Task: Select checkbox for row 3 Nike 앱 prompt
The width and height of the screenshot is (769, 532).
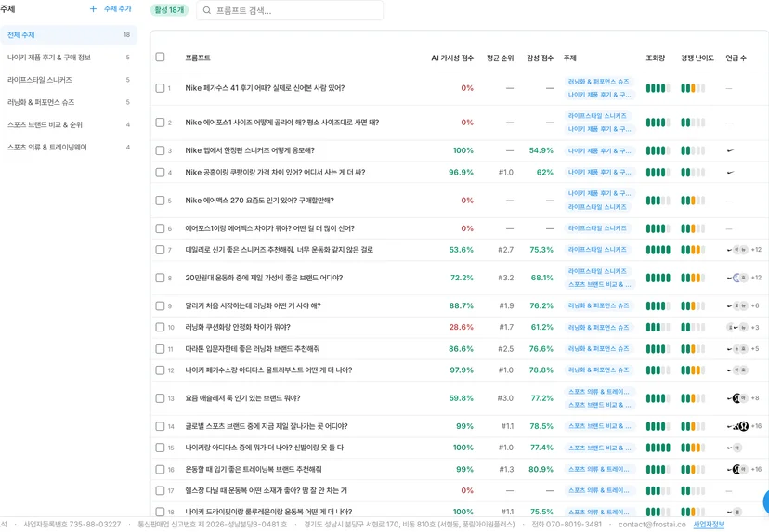Action: click(x=160, y=150)
